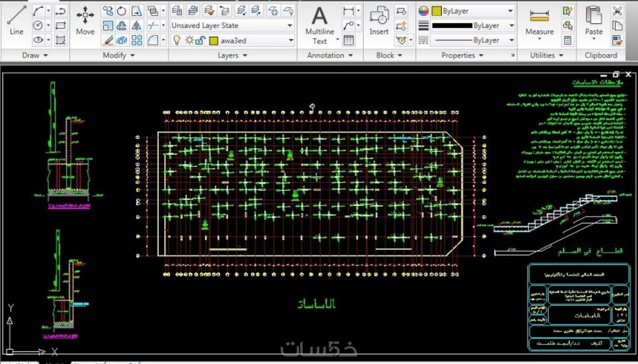Open the QuickCalc calculator icon
638x364 pixels.
pos(567,40)
